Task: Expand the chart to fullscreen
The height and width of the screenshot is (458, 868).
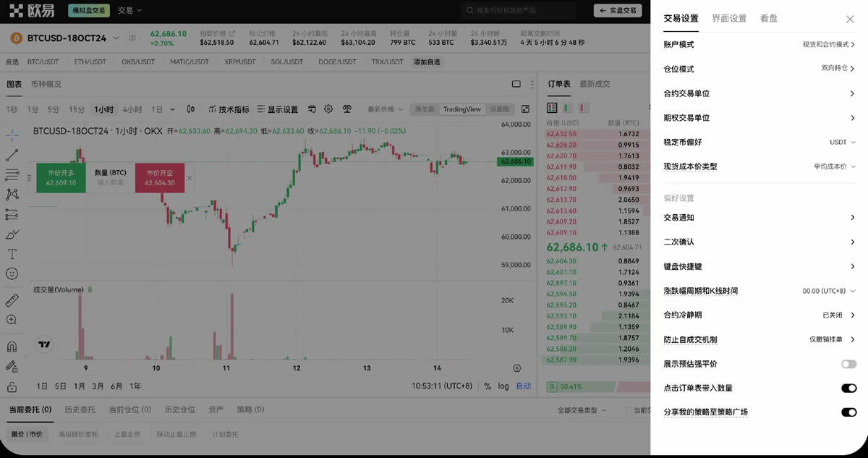Action: click(x=525, y=109)
